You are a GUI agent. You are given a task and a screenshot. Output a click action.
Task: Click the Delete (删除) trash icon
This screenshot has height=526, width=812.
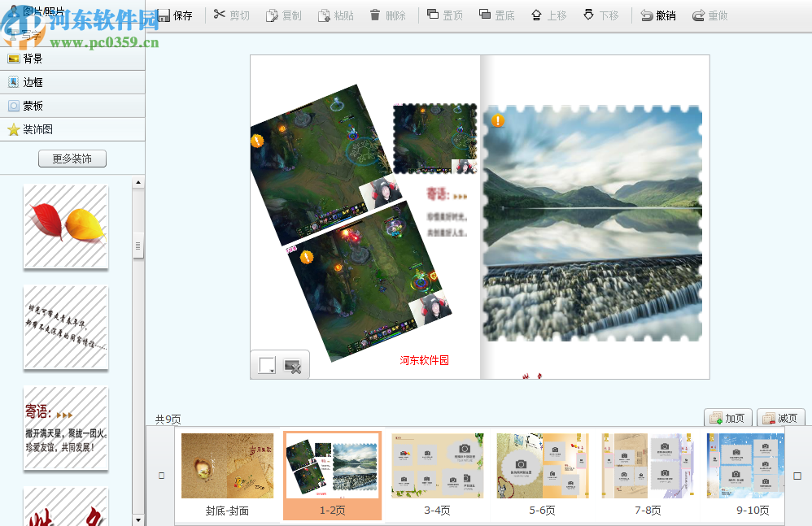[375, 15]
